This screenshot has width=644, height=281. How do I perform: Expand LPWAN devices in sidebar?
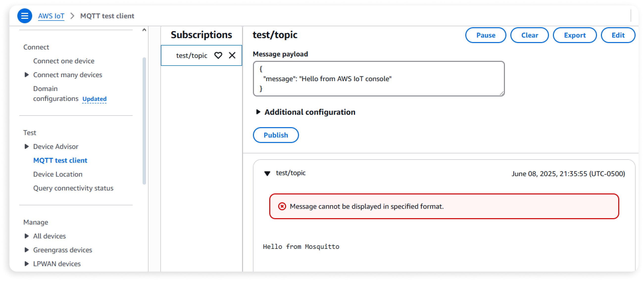tap(26, 263)
